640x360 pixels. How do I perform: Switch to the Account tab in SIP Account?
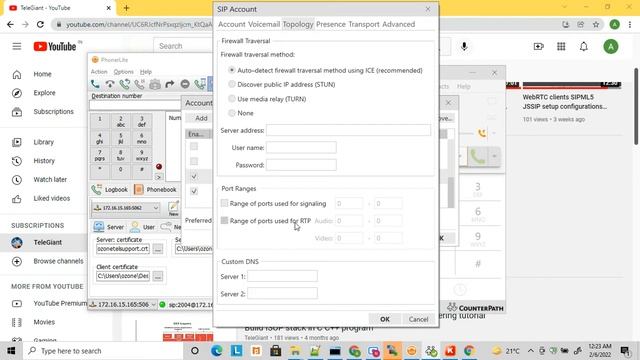(231, 24)
